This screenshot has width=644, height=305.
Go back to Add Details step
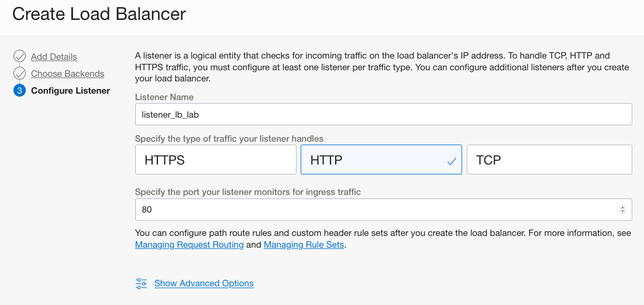(x=54, y=57)
